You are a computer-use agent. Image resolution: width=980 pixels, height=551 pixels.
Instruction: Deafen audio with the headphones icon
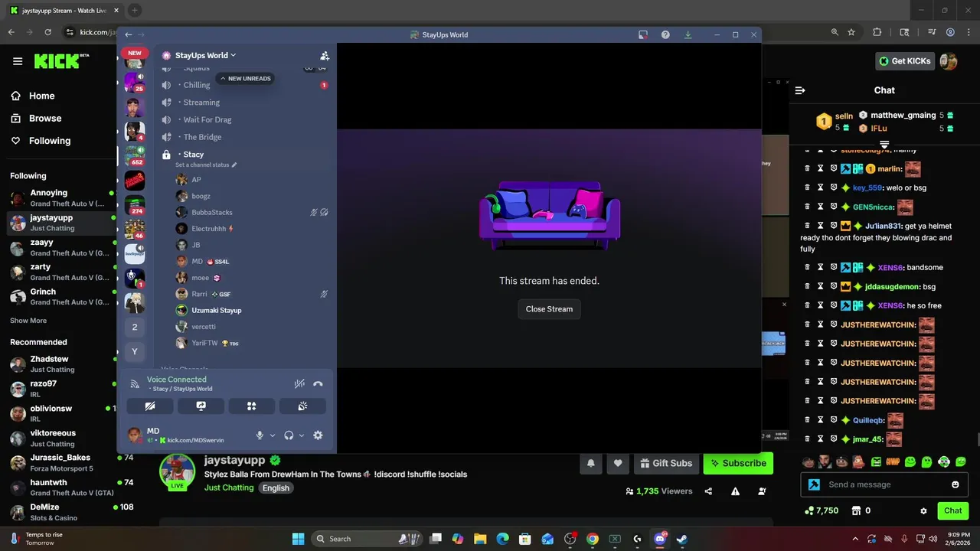click(x=289, y=435)
